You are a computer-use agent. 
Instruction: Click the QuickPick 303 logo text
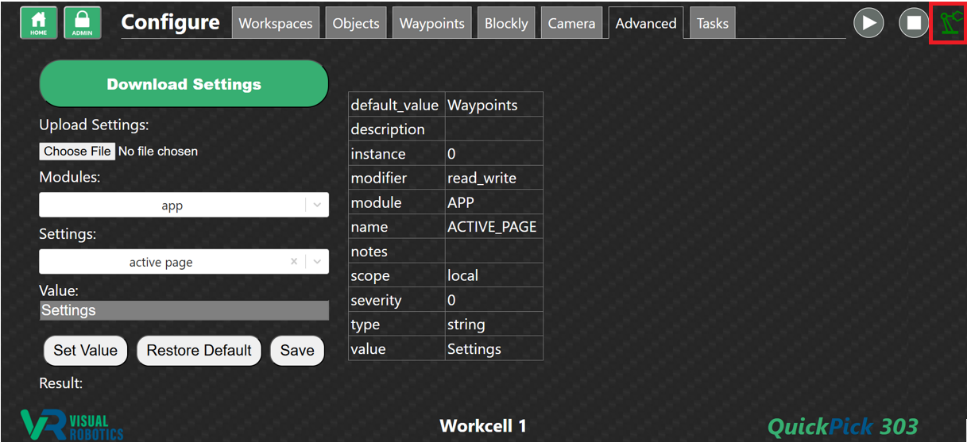coord(842,426)
